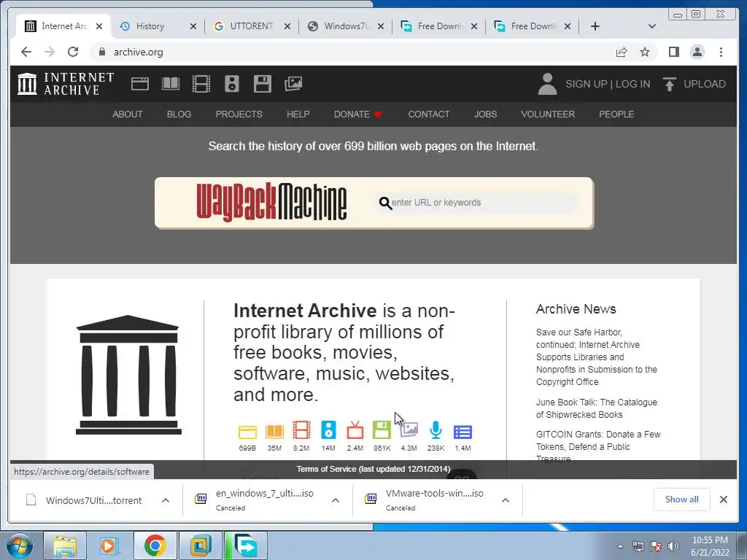Open the Images icon in header

(x=293, y=84)
